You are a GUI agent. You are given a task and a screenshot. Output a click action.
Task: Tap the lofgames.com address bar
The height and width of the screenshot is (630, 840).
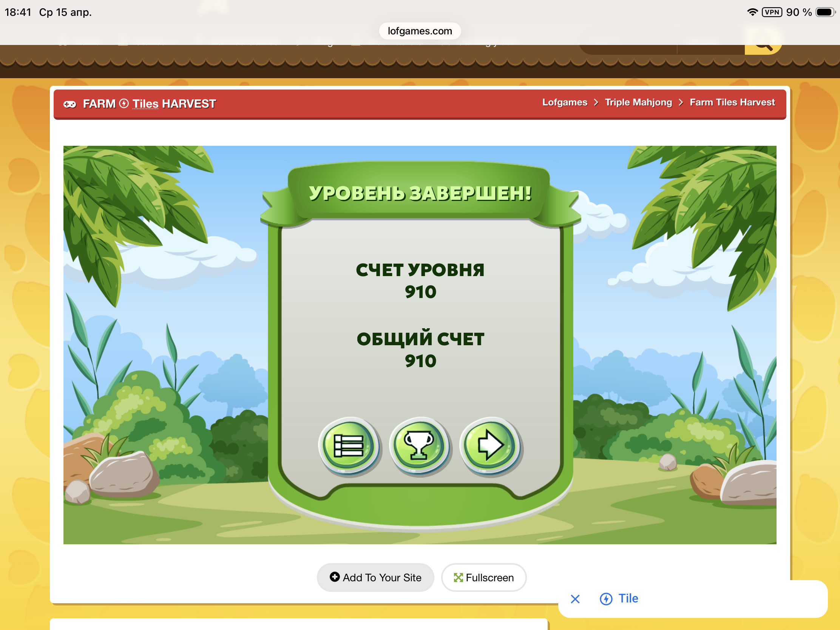420,31
